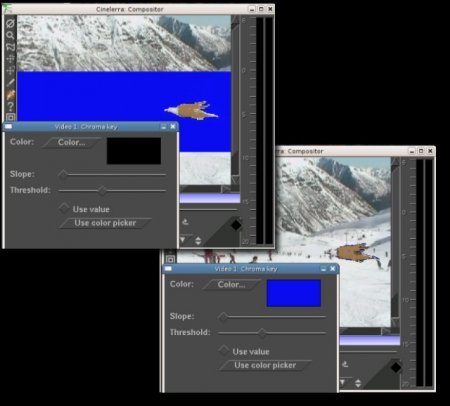Image resolution: width=450 pixels, height=406 pixels.
Task: Enable Use value in black-swatch Chroma key
Action: tap(64, 208)
